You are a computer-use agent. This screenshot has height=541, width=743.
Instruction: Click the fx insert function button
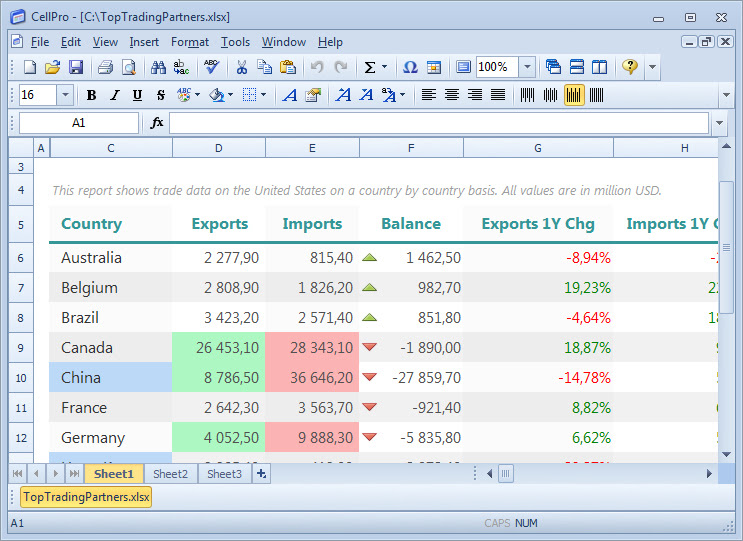157,123
